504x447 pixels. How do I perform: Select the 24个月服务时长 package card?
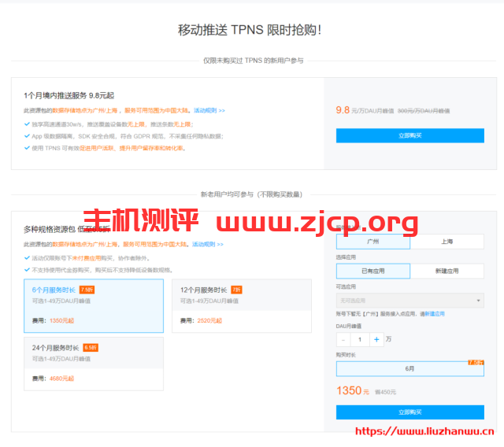(x=94, y=364)
